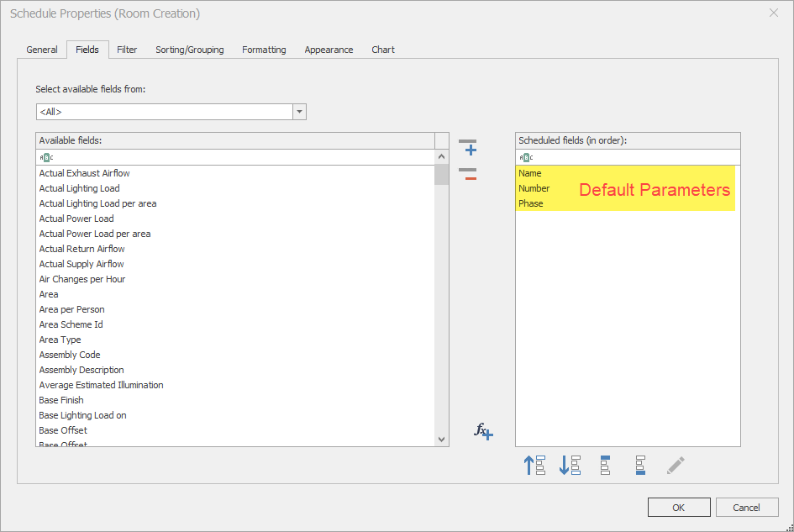Move selected field to top

(605, 465)
